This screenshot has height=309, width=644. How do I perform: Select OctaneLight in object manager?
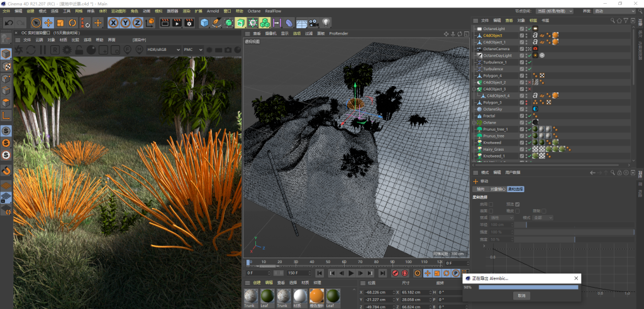tap(494, 29)
